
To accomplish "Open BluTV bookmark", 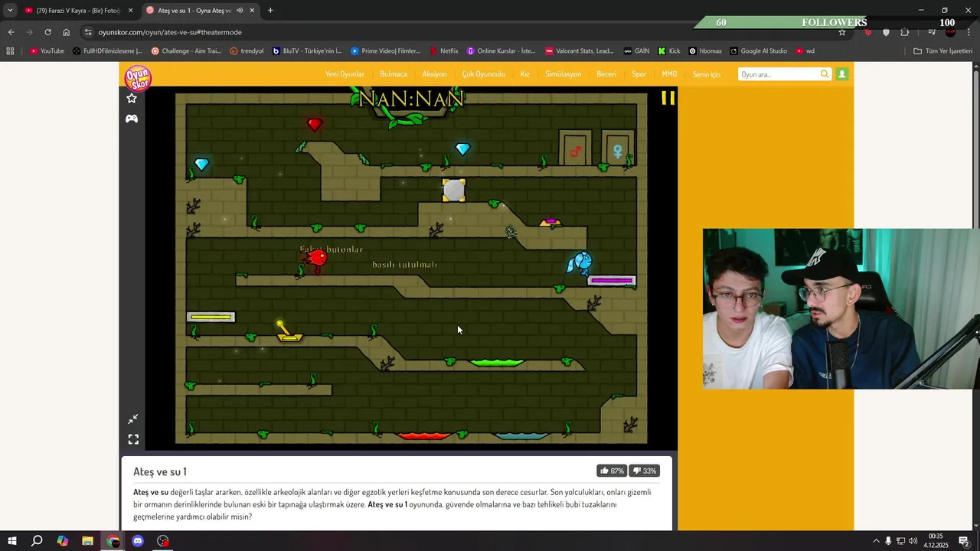I will (x=307, y=51).
